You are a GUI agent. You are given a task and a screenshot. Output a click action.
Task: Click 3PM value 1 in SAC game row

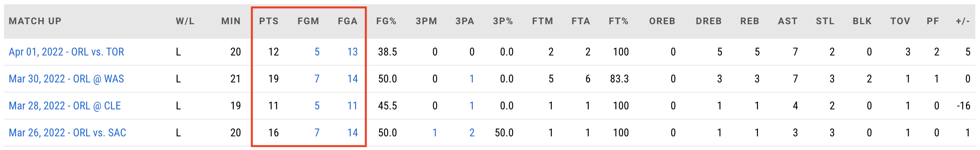tap(435, 133)
